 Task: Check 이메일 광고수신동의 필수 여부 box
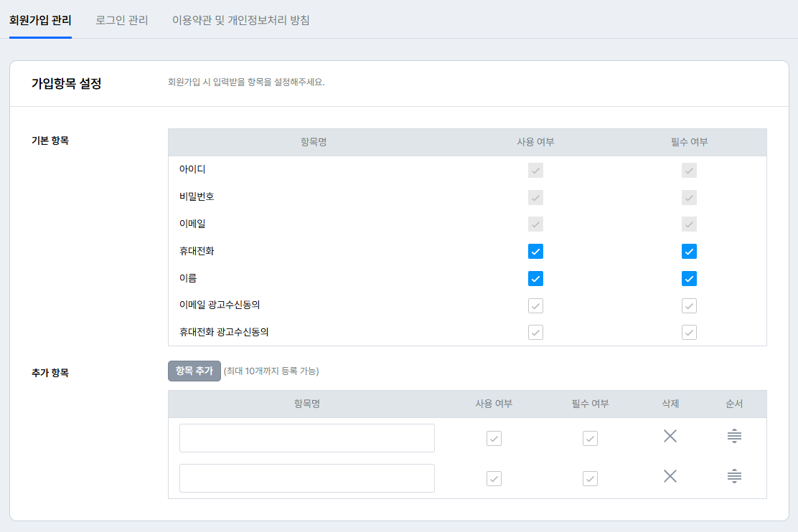coord(689,306)
